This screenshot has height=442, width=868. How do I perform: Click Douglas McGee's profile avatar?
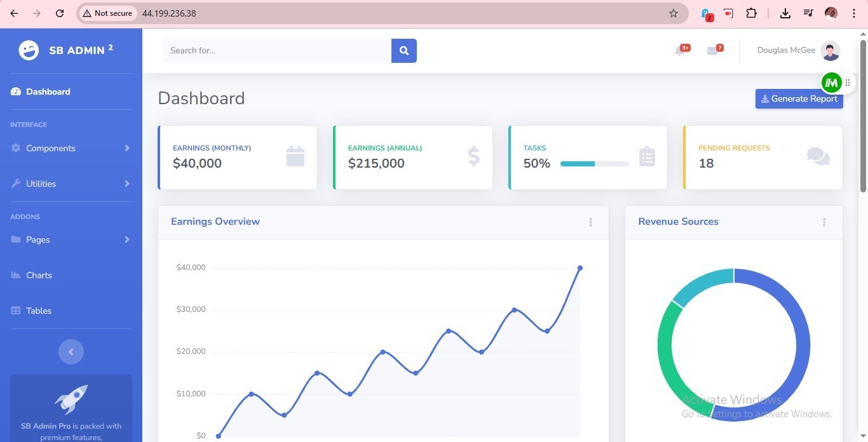pyautogui.click(x=831, y=51)
